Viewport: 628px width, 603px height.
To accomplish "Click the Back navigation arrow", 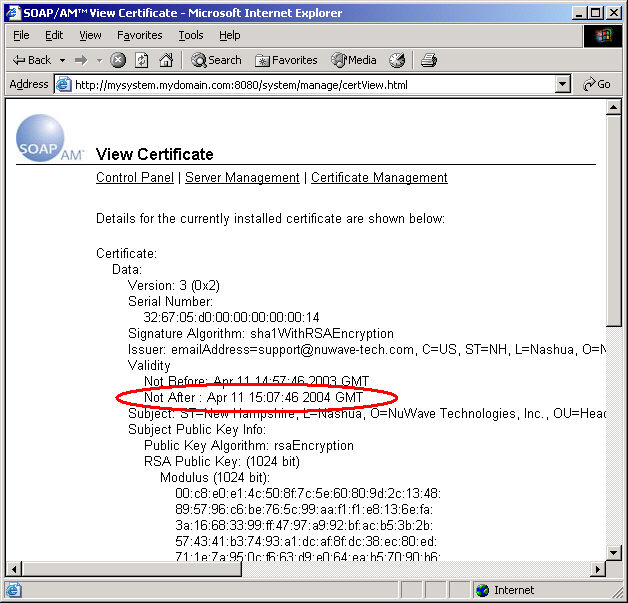I will coord(30,60).
